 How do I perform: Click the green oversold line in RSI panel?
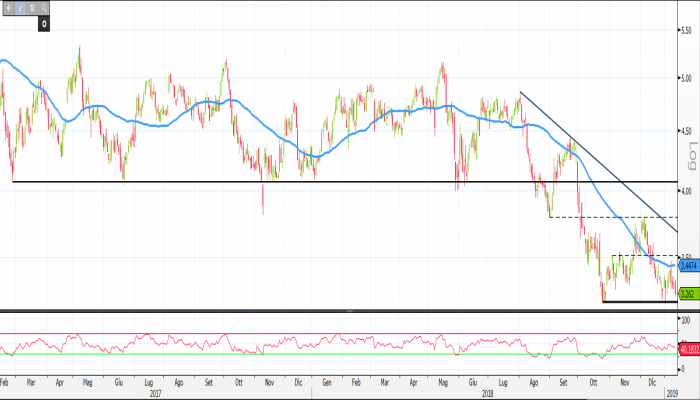(300, 354)
